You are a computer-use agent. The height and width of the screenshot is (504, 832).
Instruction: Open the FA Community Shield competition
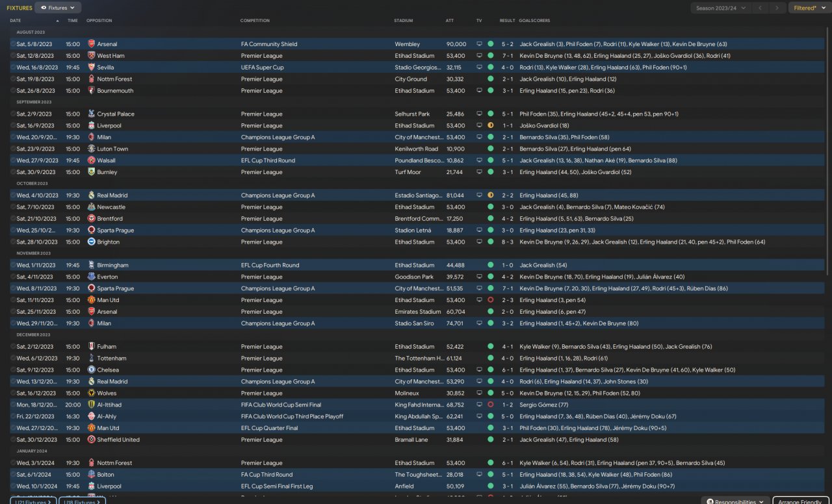[269, 44]
